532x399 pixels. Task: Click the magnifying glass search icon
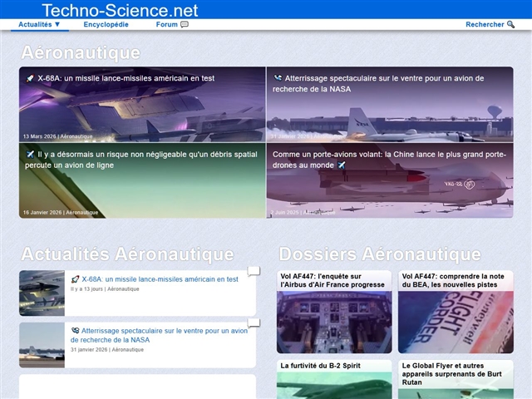pyautogui.click(x=510, y=24)
